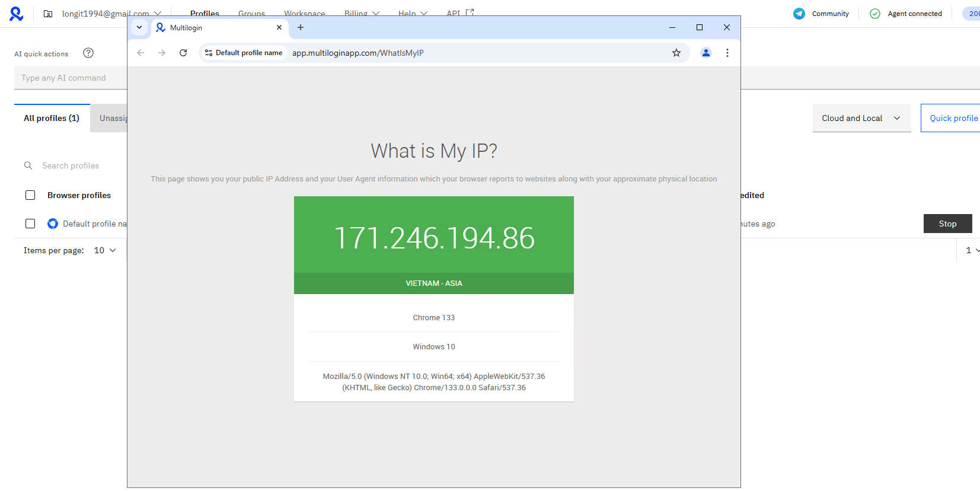Maximize the Multilogin browser window
The width and height of the screenshot is (980, 491).
(700, 27)
